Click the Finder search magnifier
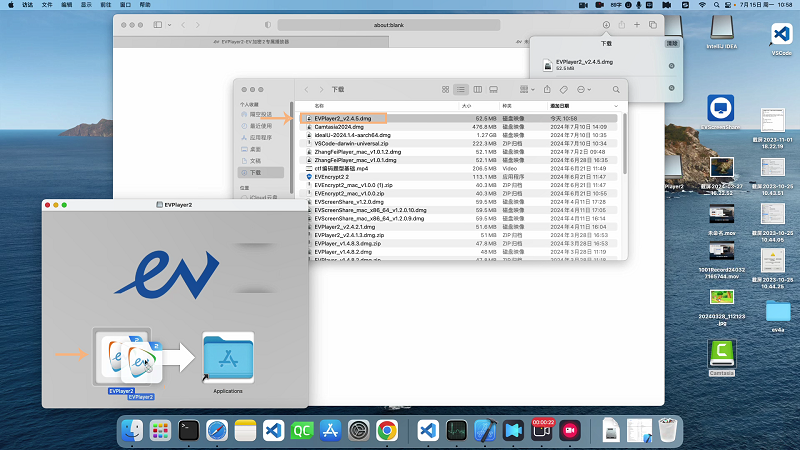 (x=616, y=89)
